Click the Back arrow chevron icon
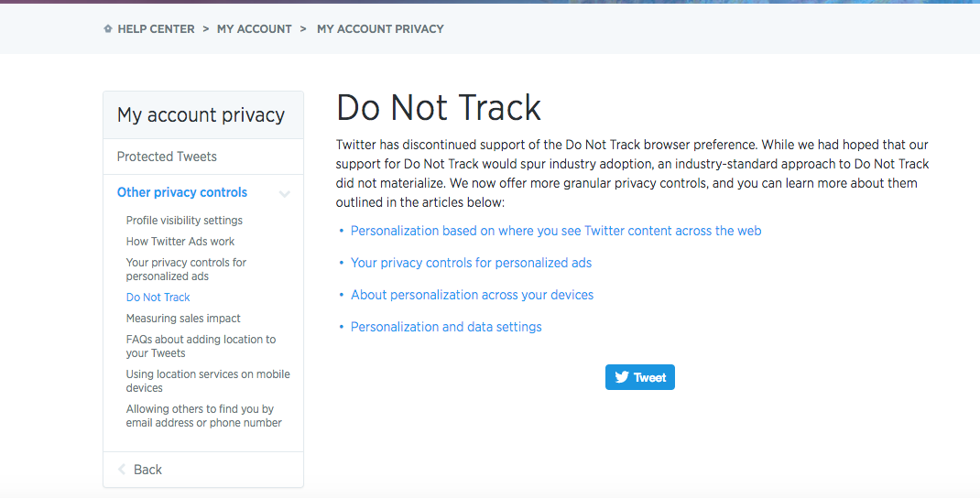 (122, 470)
